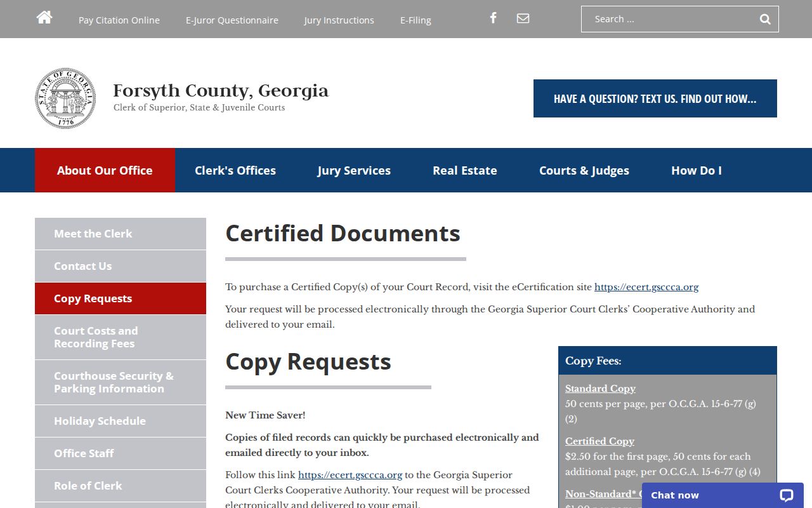Select Meet the Clerk in sidebar
The image size is (812, 508).
(x=121, y=234)
